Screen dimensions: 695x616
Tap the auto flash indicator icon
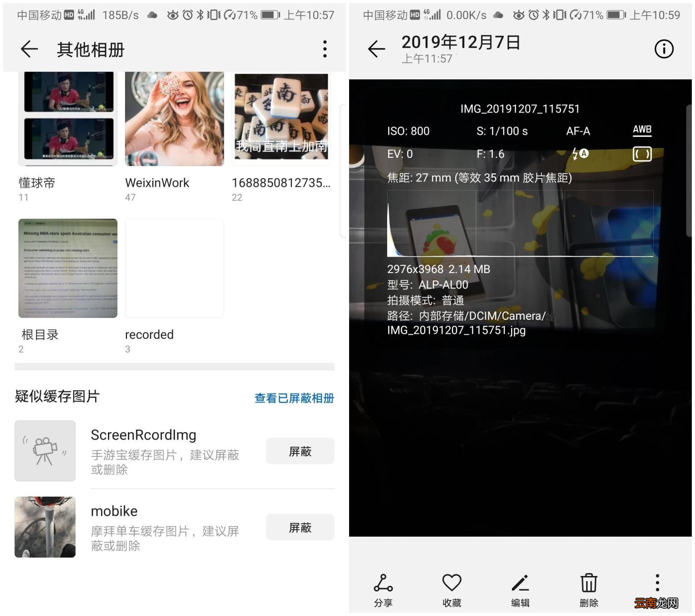tap(580, 154)
